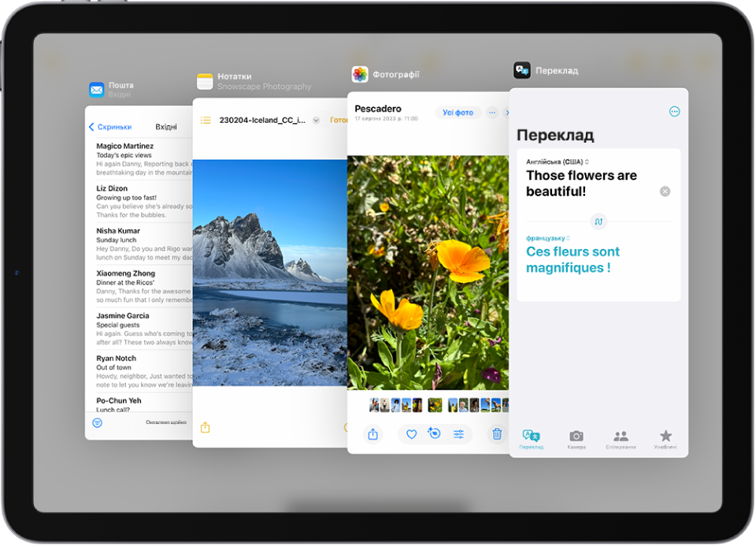Select the Улюблені tab in Translate
Viewport: 756px width, 547px height.
tap(665, 440)
